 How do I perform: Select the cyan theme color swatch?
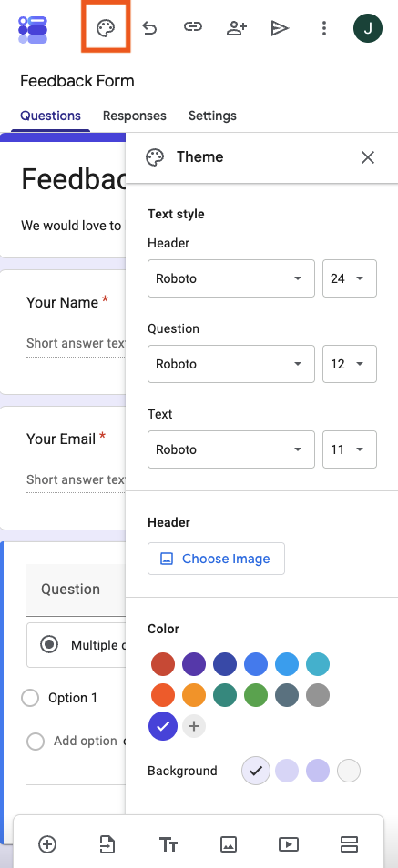tap(318, 664)
